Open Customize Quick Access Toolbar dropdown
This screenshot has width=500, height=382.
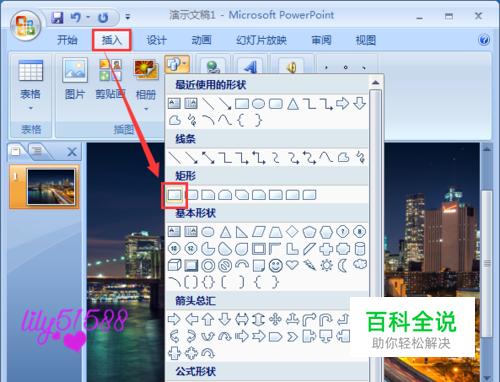pyautogui.click(x=128, y=16)
